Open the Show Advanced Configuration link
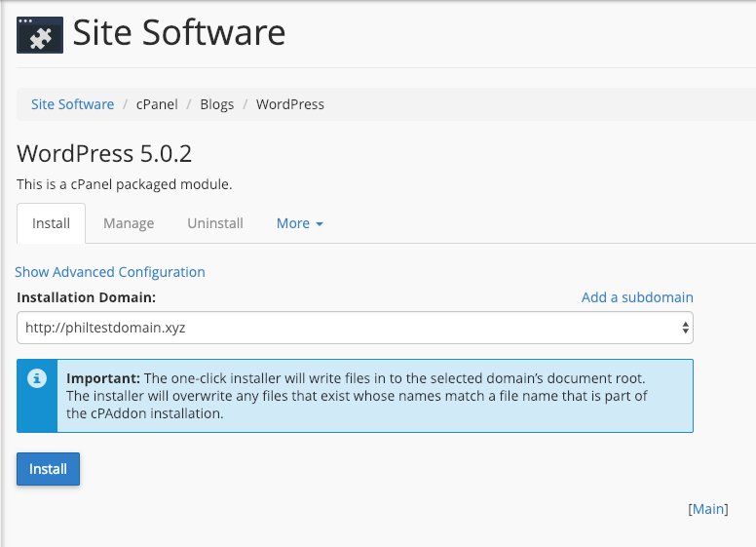The image size is (756, 547). click(x=110, y=272)
